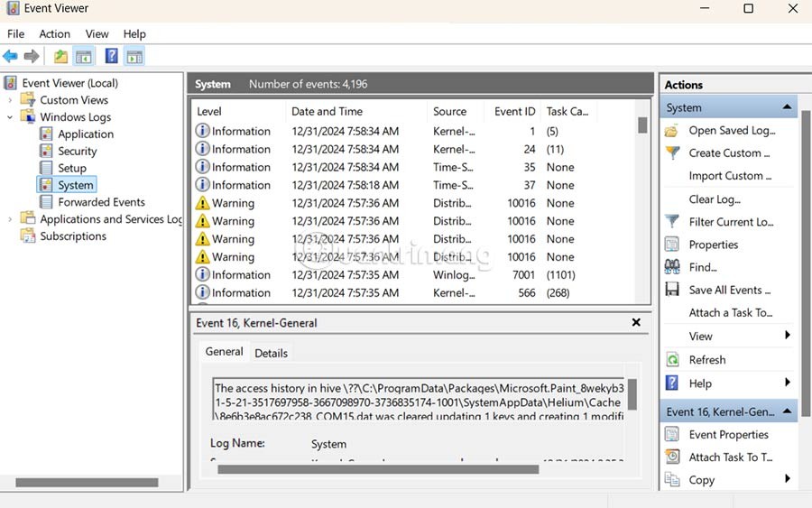Screen dimensions: 812x508
Task: Open the File menu
Action: (15, 34)
